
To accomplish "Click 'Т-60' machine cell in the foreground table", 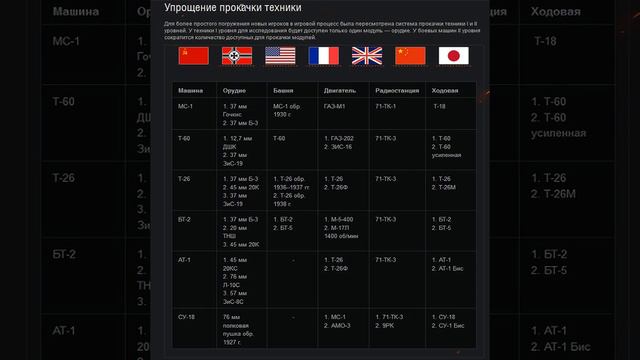I will 184,138.
